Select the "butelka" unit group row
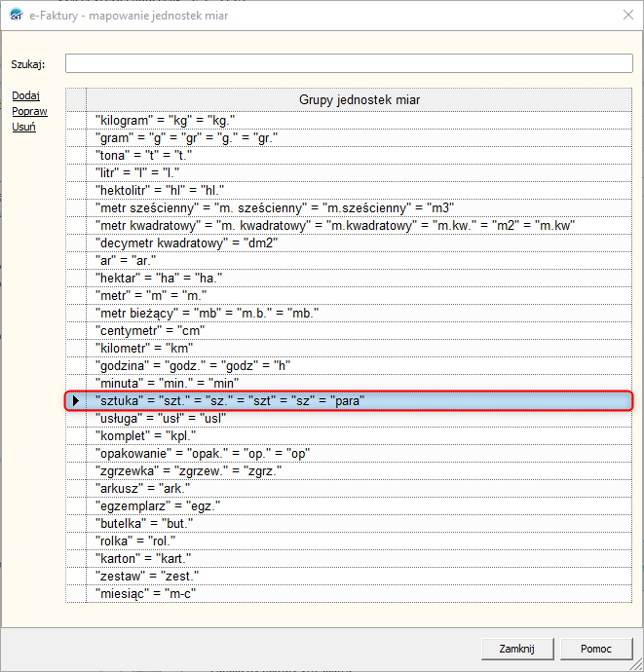 click(x=145, y=523)
